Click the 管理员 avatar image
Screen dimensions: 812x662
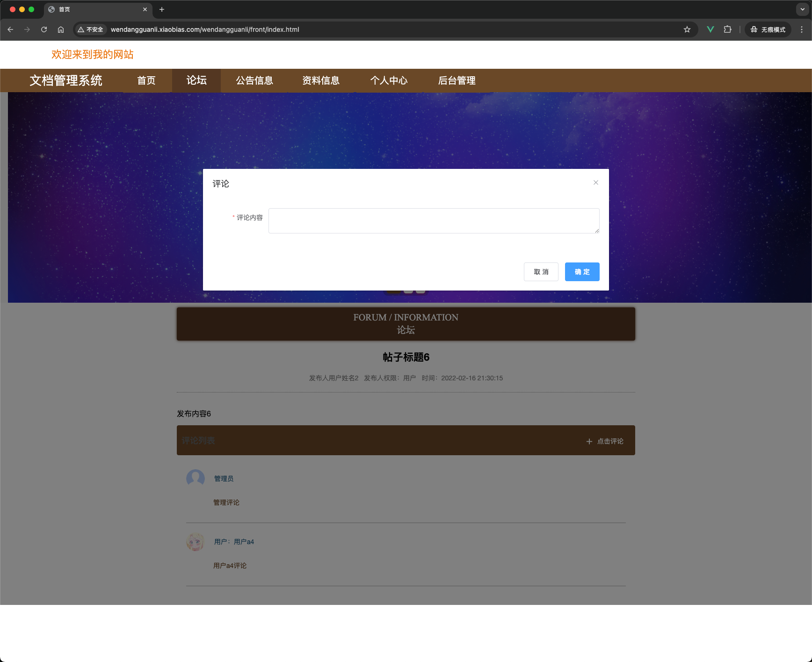pos(196,479)
